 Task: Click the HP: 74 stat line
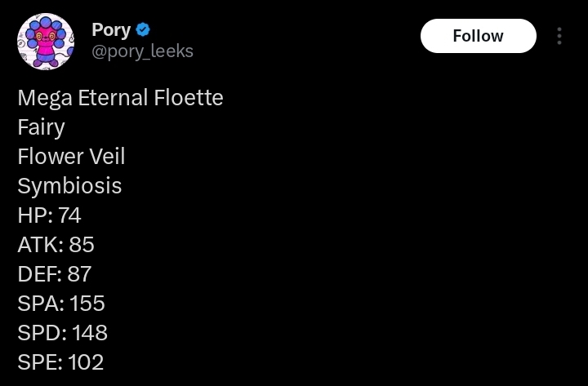coord(49,215)
